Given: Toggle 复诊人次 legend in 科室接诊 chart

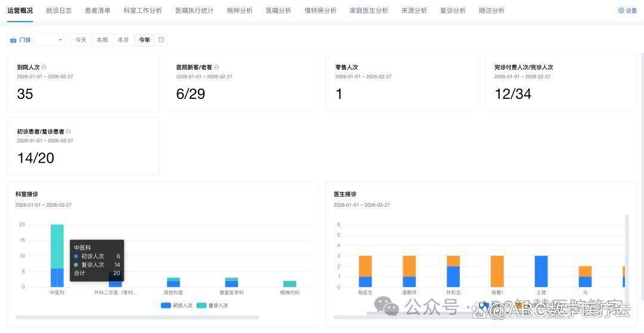Looking at the screenshot, I should (212, 306).
